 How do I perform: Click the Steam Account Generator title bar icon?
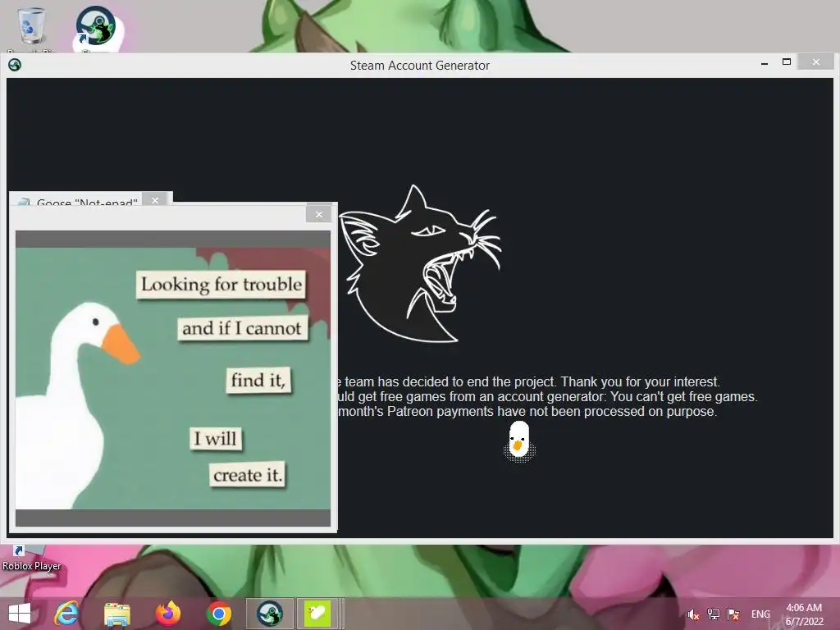pyautogui.click(x=15, y=65)
